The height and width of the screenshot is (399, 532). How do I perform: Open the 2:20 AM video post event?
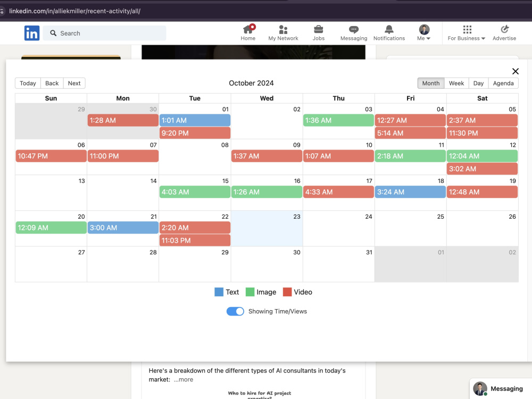(x=195, y=228)
